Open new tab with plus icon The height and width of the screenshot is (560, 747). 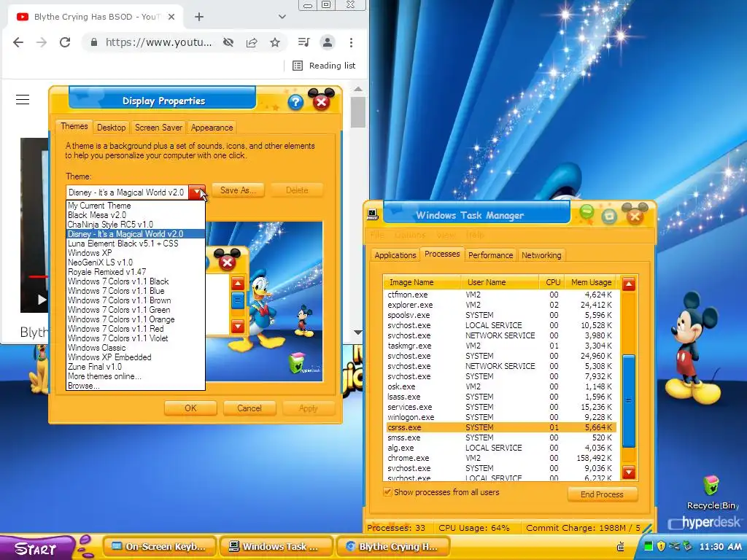click(x=199, y=17)
